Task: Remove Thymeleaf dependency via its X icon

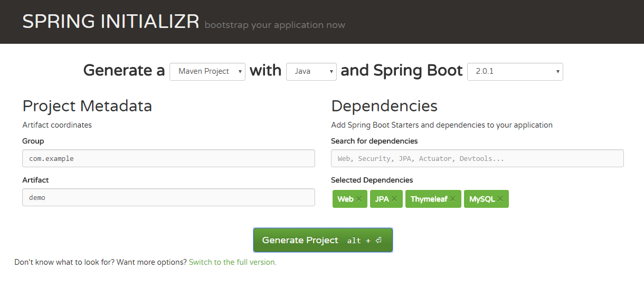Action: [x=453, y=199]
